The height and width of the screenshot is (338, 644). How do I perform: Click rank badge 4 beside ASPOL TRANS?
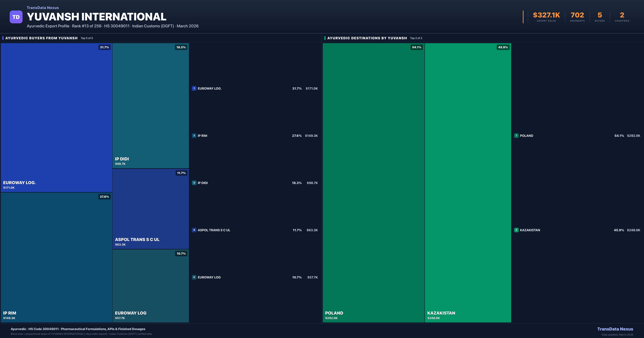194,230
